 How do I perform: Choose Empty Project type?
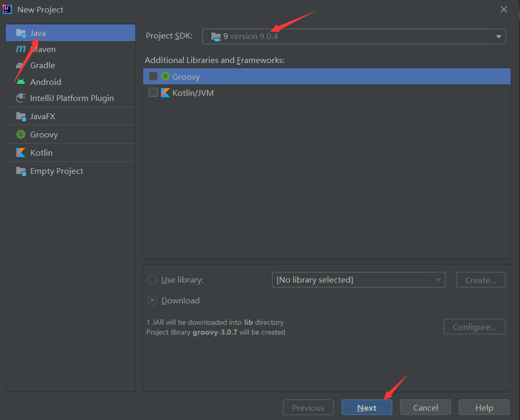(x=70, y=171)
